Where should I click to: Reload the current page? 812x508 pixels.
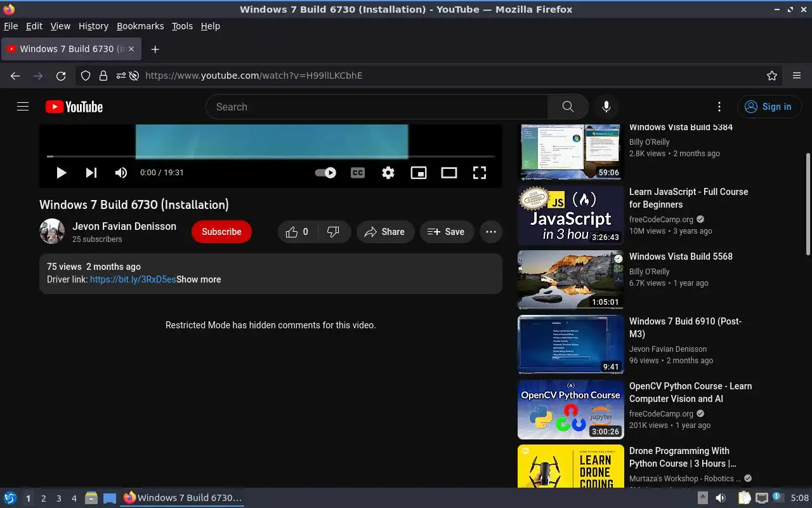pyautogui.click(x=61, y=76)
